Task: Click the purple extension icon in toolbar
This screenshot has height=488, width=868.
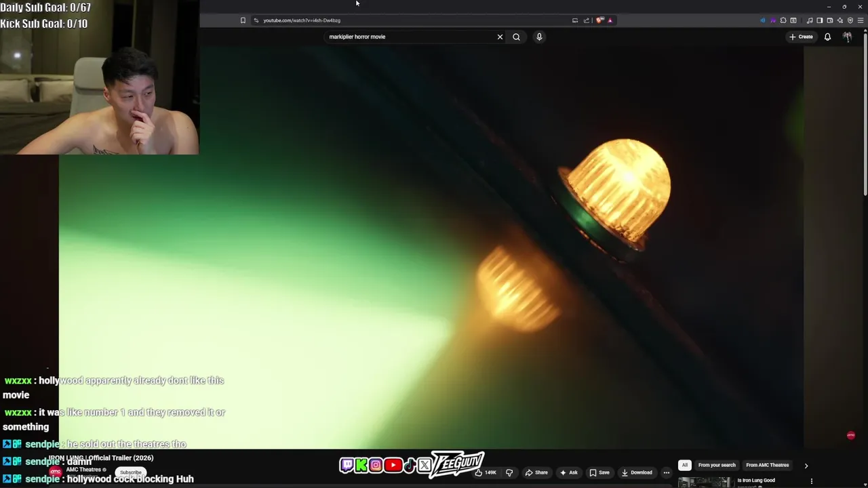Action: tap(772, 20)
